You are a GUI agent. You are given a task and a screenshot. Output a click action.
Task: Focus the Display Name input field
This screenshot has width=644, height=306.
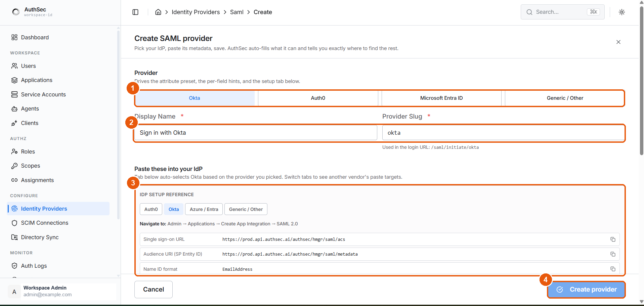tap(256, 133)
